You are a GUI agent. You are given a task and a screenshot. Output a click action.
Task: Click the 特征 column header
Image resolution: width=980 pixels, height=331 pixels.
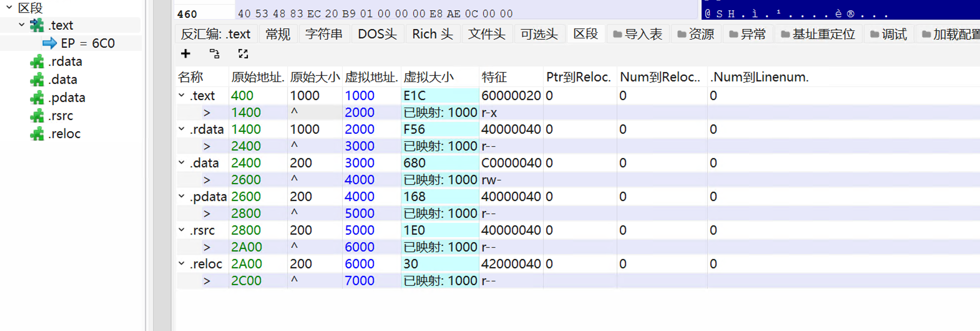[494, 77]
